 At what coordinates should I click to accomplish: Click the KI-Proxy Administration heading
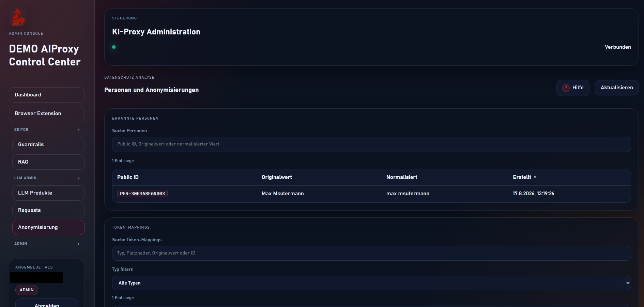click(x=156, y=32)
